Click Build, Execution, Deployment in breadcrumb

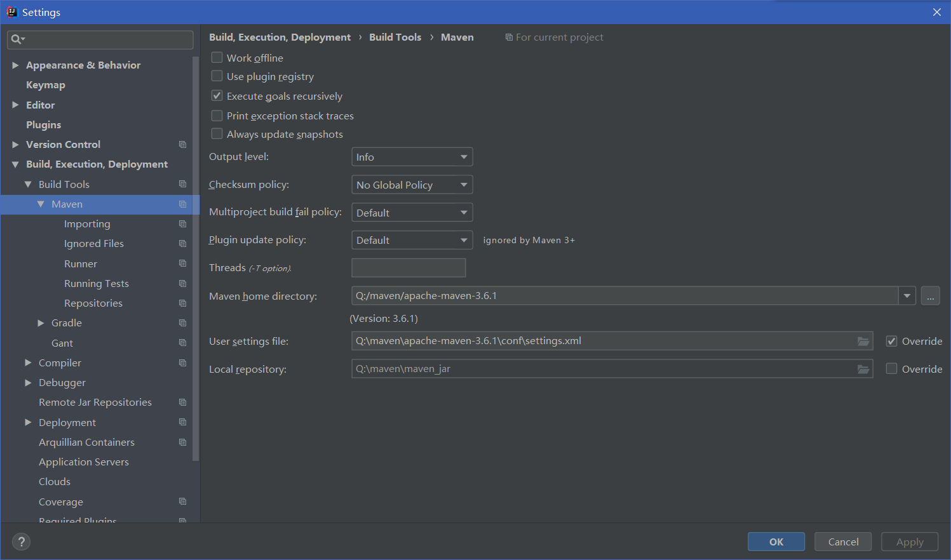point(280,37)
